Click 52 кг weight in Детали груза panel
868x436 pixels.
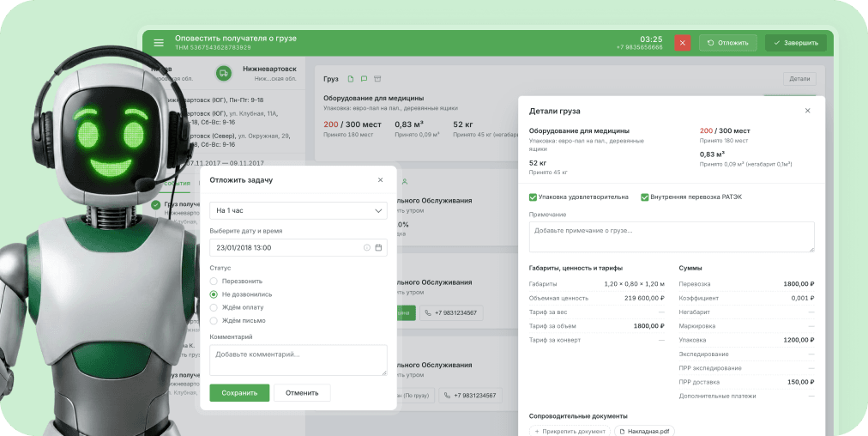(x=538, y=163)
